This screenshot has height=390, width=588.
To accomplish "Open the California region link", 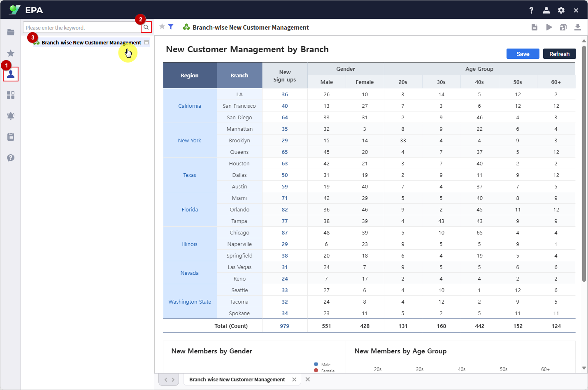I will pyautogui.click(x=189, y=106).
